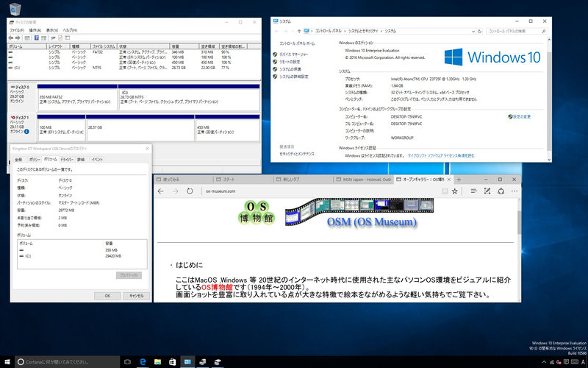Switch to the Details tab in Kingston properties
This screenshot has width=588, height=368.
pos(81,160)
